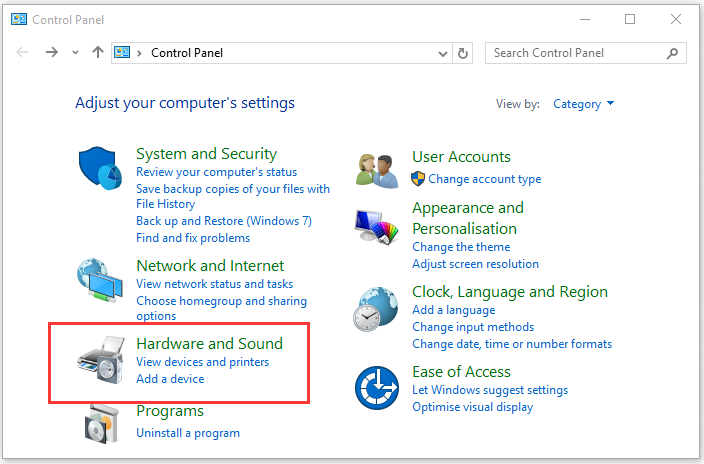Click Control Panel breadcrumb in address bar
The height and width of the screenshot is (464, 704).
[x=187, y=53]
